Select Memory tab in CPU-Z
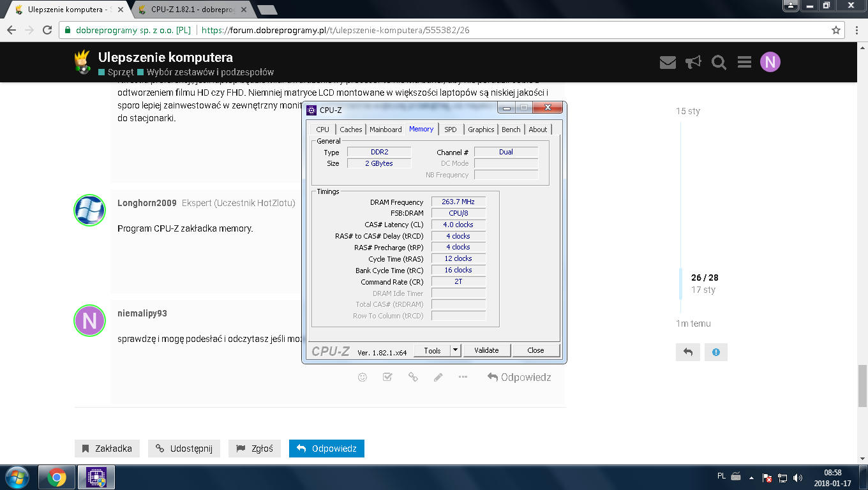 tap(421, 129)
